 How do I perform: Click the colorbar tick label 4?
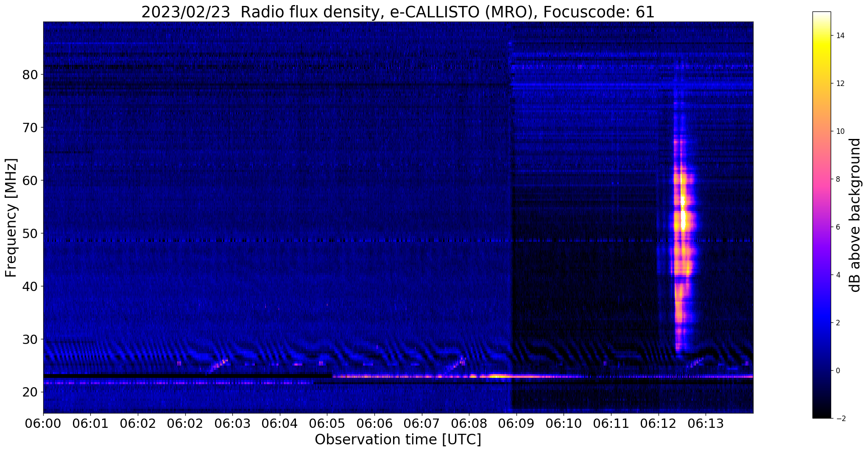point(837,275)
